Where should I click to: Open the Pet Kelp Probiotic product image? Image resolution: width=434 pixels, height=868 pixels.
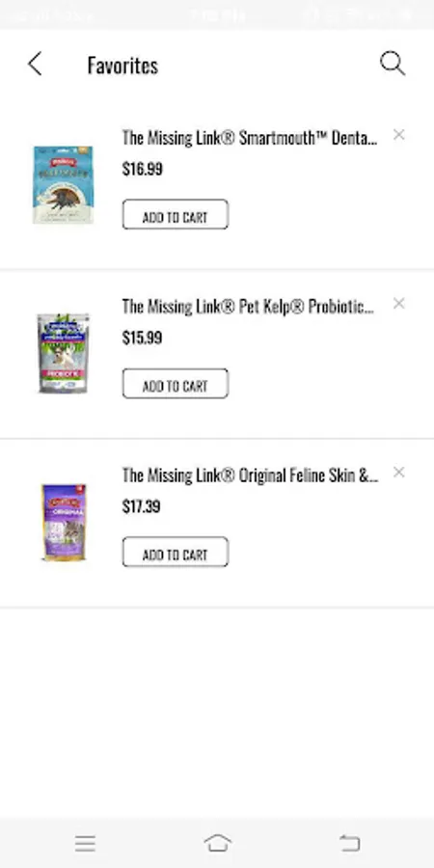click(63, 353)
